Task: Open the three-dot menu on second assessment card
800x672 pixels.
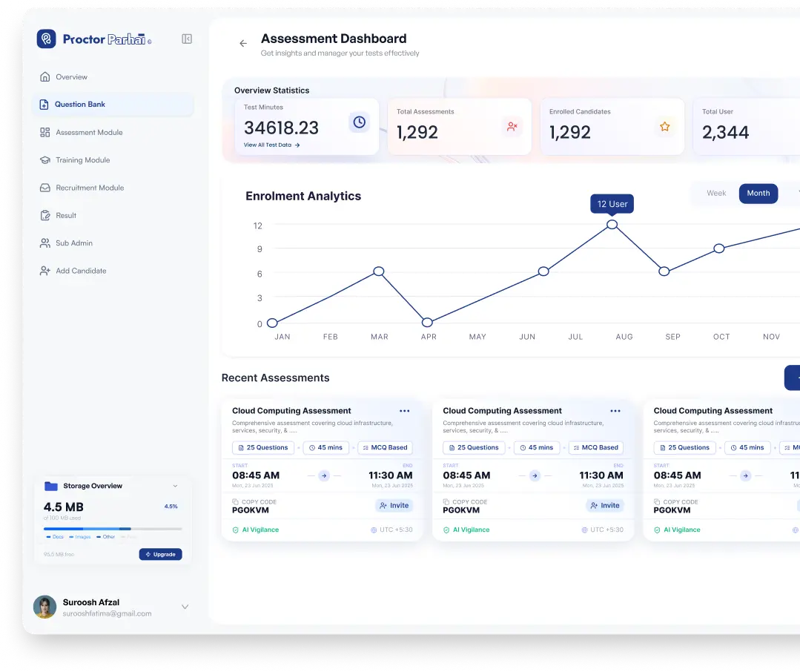Action: (615, 411)
